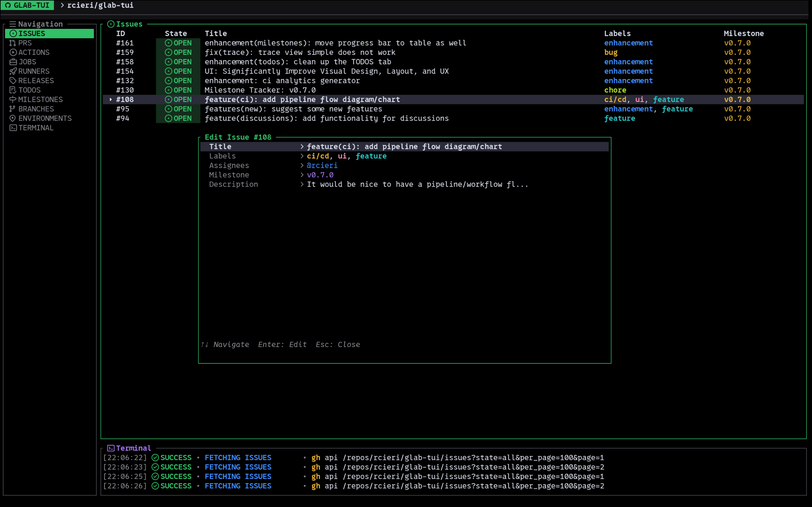Click open-state icon for issue #108
812x507 pixels.
(168, 99)
